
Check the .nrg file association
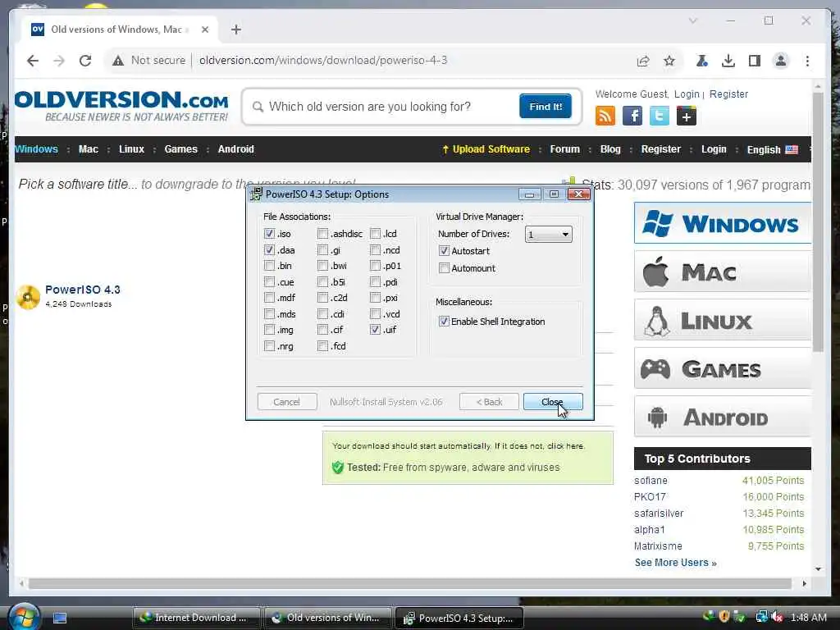tap(269, 346)
